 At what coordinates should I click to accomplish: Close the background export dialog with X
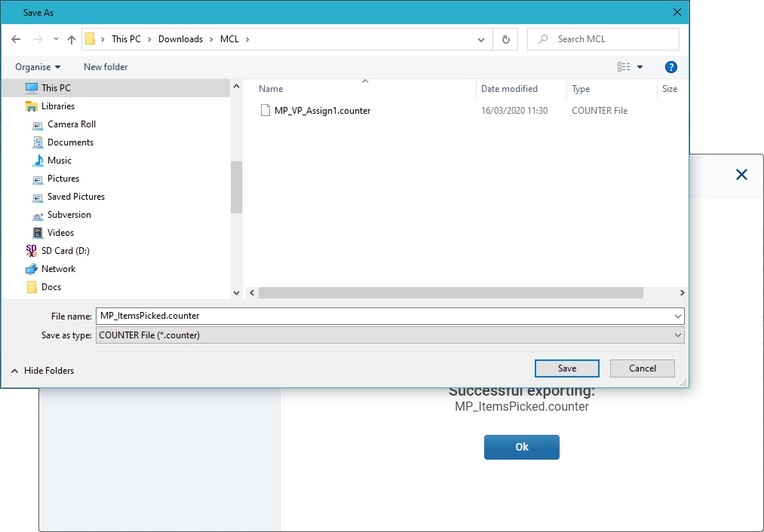point(741,174)
